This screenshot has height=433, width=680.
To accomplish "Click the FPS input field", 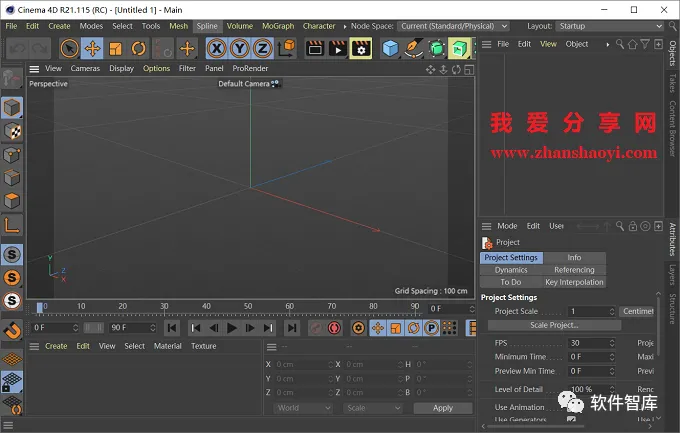I will point(590,342).
